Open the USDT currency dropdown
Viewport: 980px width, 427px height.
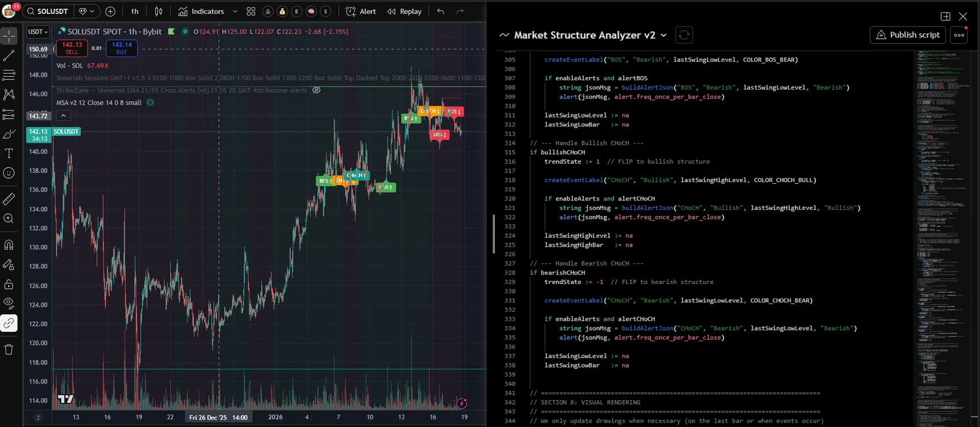point(38,32)
